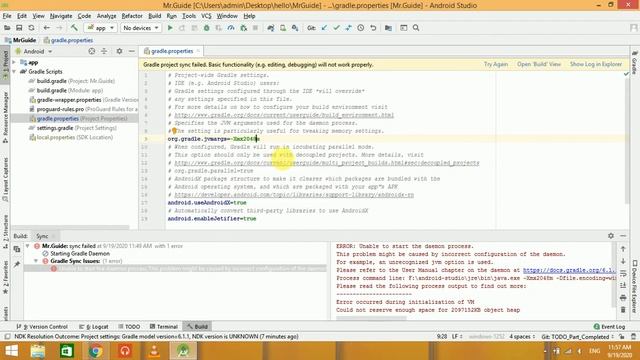Open the File menu

click(x=7, y=16)
